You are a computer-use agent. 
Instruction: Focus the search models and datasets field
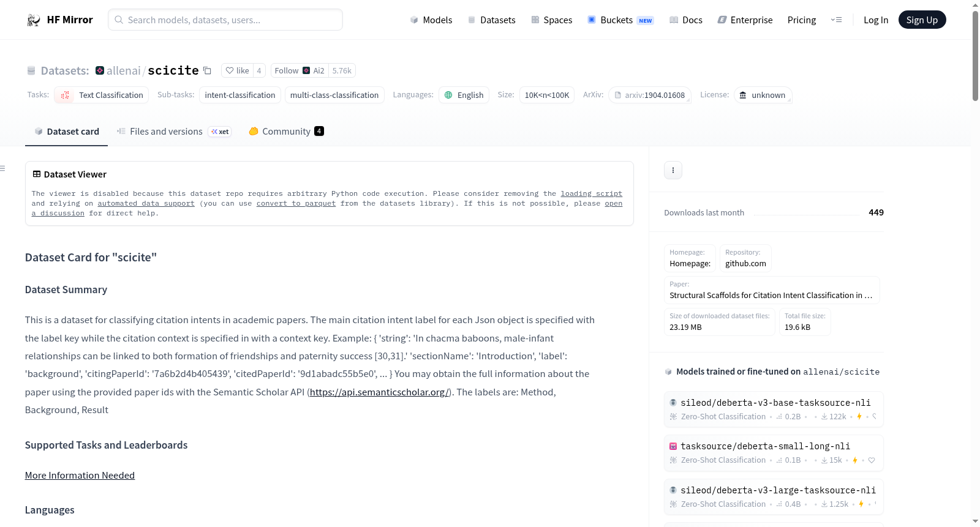(225, 20)
